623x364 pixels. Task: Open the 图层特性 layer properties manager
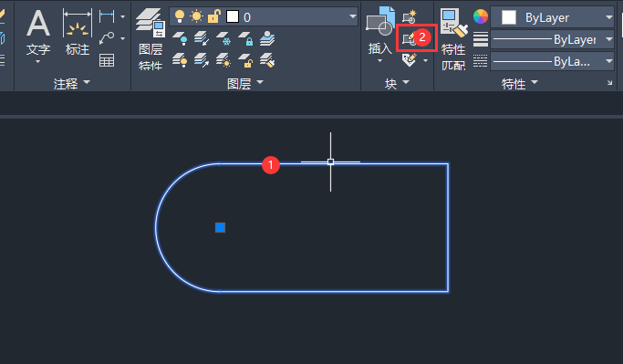(x=151, y=39)
